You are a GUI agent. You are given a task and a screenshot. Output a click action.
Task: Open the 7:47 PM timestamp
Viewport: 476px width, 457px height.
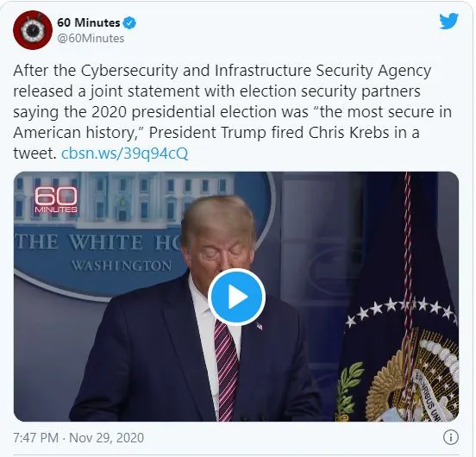[36, 437]
